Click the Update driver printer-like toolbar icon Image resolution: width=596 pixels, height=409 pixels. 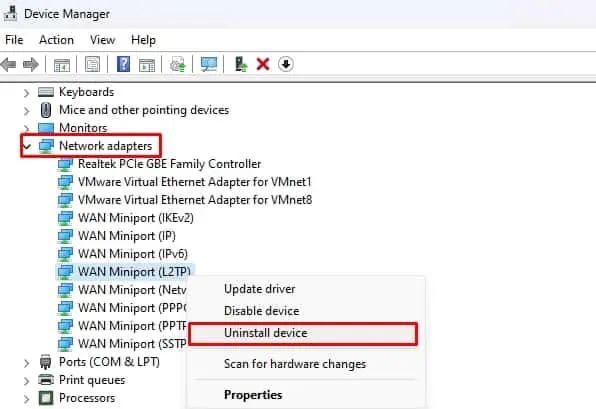click(x=178, y=64)
